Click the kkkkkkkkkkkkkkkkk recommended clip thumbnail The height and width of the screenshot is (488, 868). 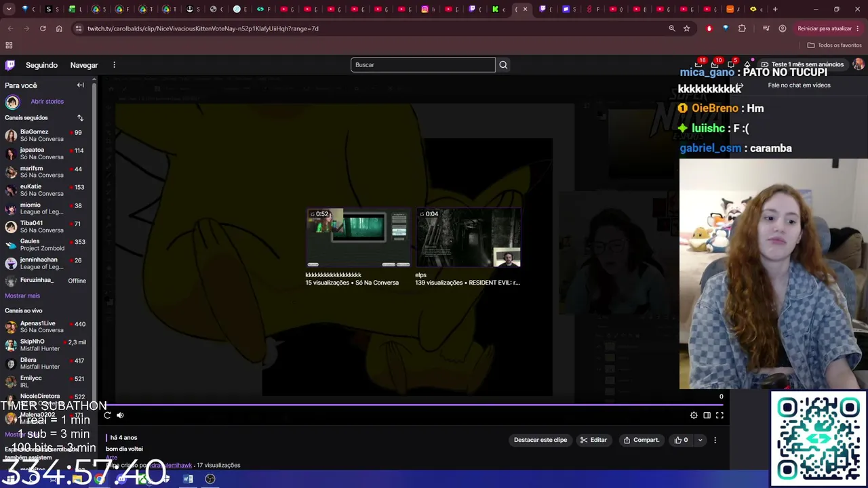click(358, 238)
